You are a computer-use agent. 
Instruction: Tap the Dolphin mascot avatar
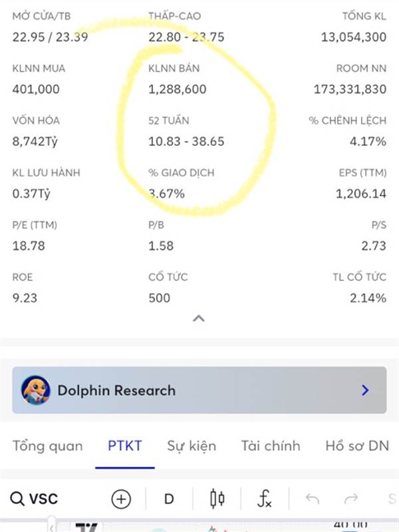35,390
